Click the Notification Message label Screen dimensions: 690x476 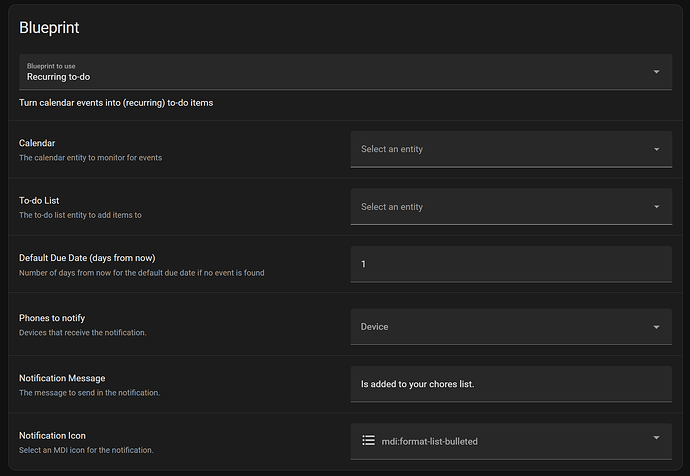click(x=62, y=378)
